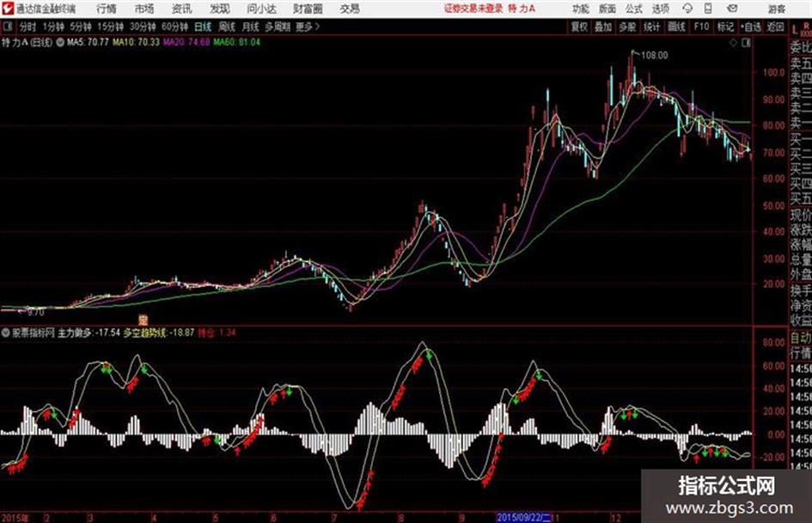
Task: Open the 选项 menu
Action: (660, 9)
